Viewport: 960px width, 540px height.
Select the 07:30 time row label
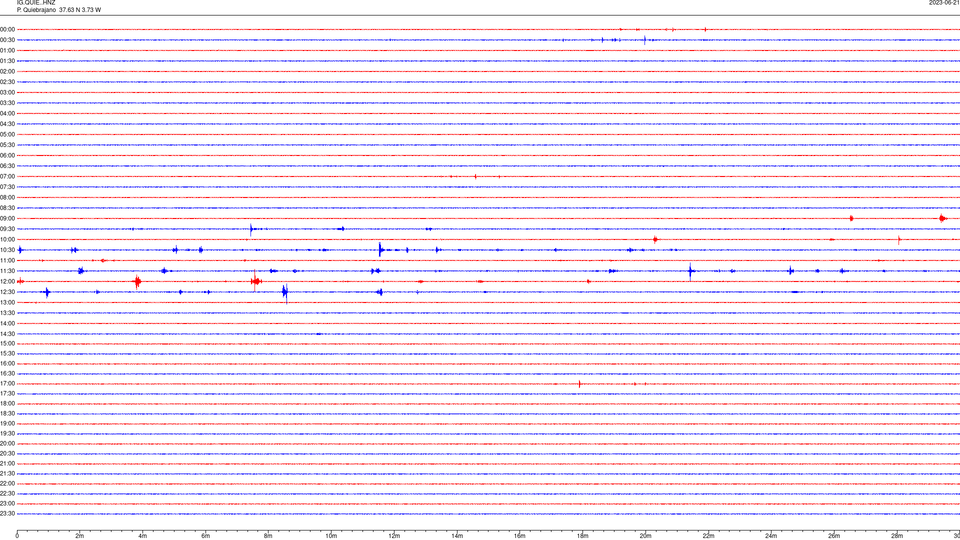(x=7, y=187)
